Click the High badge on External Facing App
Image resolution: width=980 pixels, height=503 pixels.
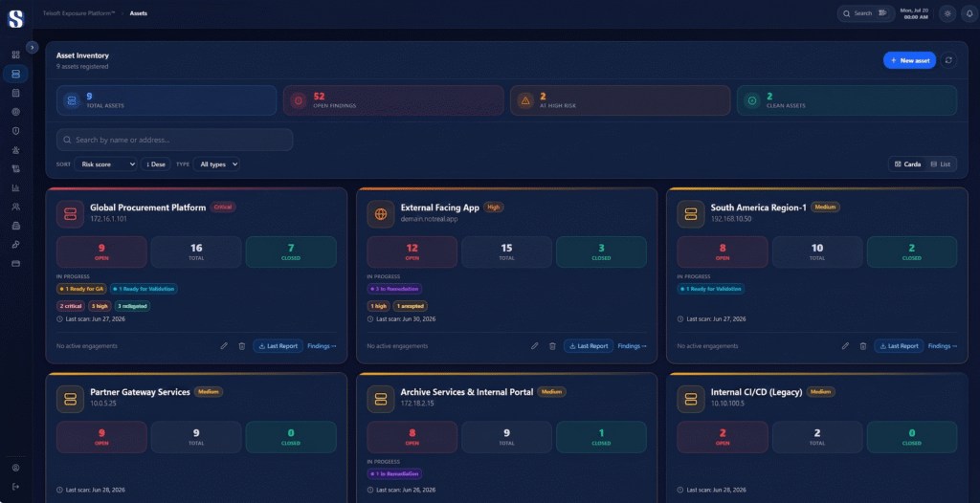pyautogui.click(x=494, y=207)
